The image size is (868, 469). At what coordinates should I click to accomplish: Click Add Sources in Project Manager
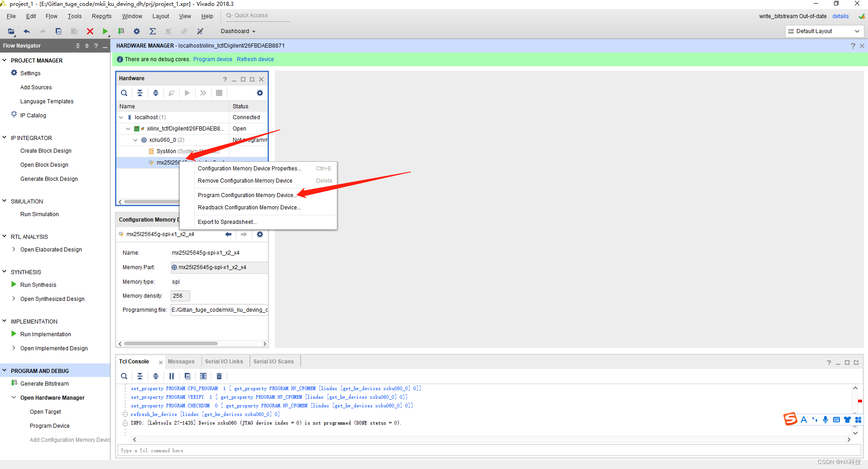point(36,87)
